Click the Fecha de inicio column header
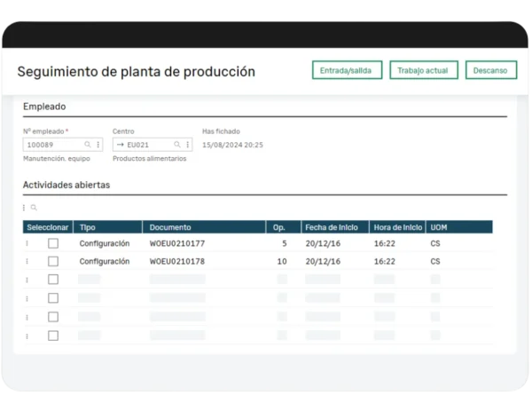The width and height of the screenshot is (532, 411). coord(335,227)
